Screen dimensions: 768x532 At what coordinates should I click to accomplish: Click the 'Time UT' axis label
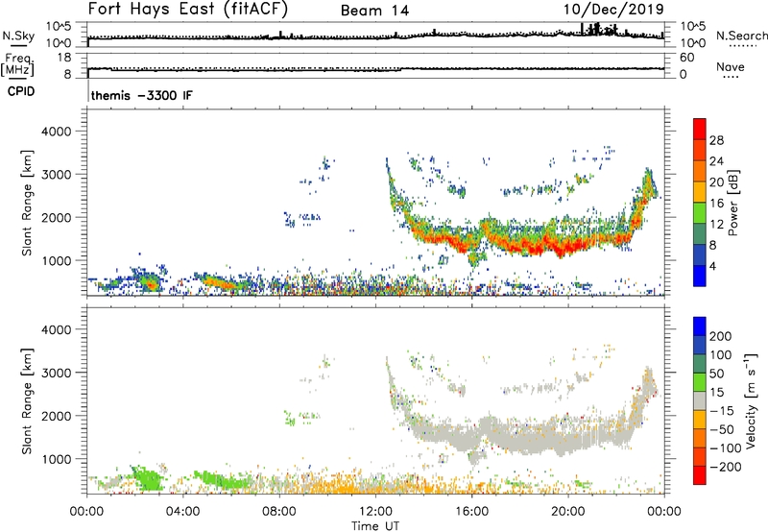click(375, 526)
